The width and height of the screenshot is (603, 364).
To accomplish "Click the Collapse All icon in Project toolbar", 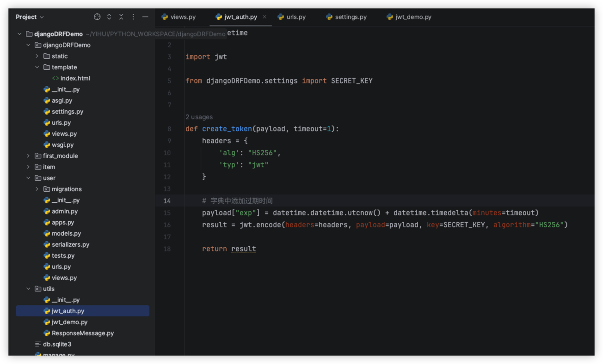I will tap(121, 17).
